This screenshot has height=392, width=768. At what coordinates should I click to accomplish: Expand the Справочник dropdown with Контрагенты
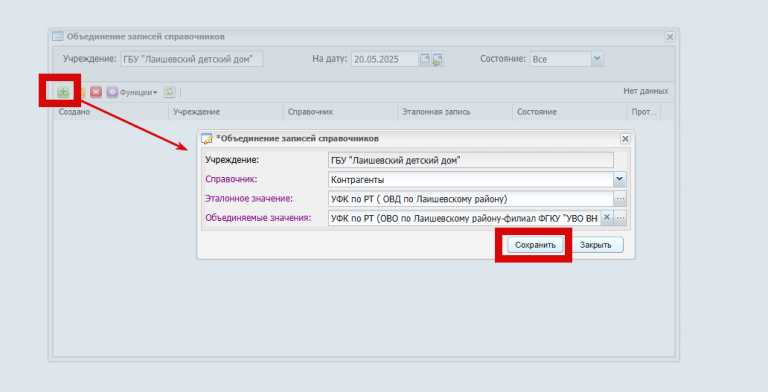[x=620, y=179]
